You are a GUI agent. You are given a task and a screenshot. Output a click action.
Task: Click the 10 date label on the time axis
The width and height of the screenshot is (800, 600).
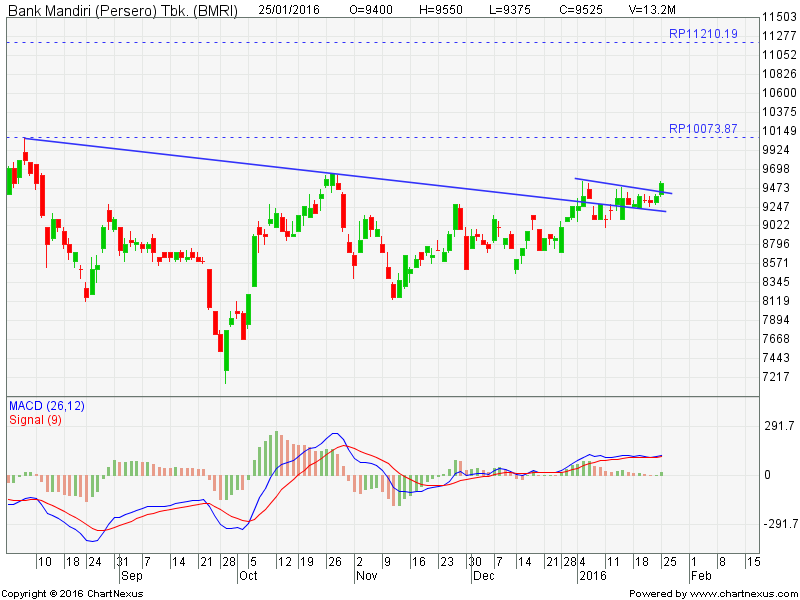pos(45,562)
